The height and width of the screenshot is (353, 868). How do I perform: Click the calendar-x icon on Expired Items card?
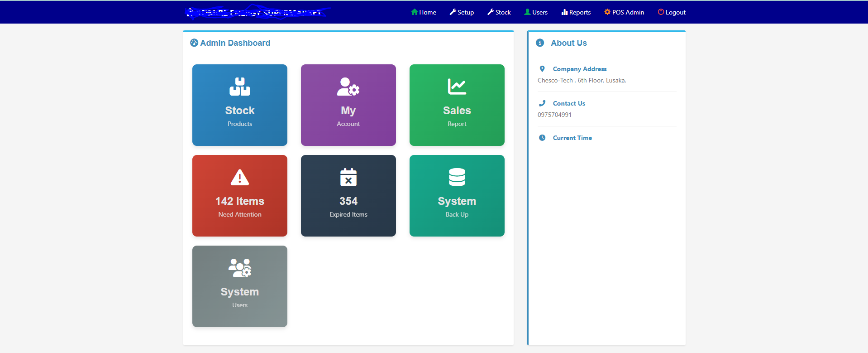(348, 177)
